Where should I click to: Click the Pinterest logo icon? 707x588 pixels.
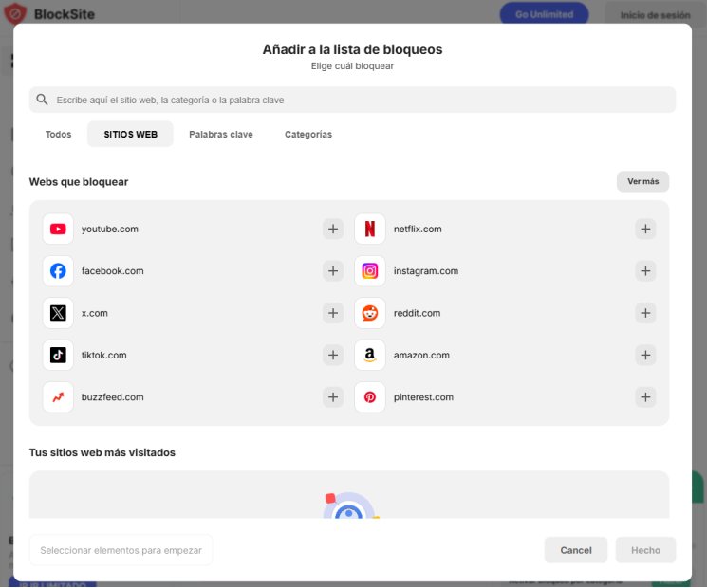point(370,397)
